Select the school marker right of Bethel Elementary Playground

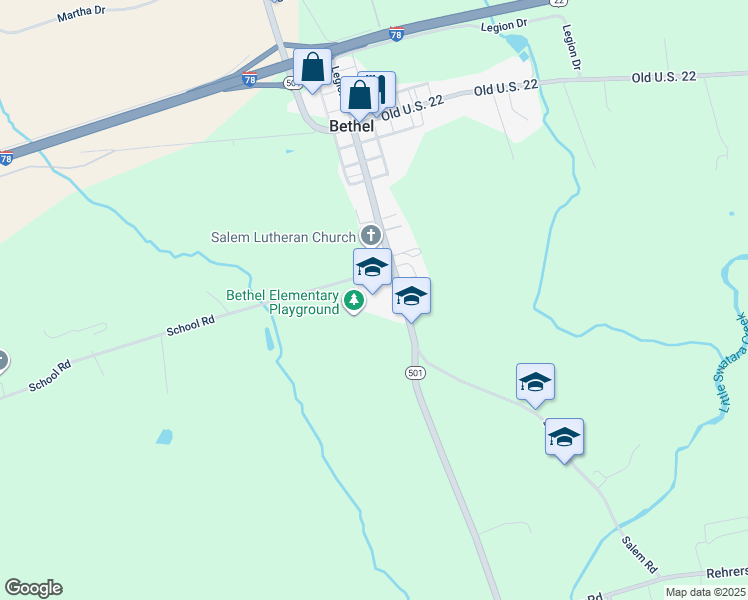point(411,299)
